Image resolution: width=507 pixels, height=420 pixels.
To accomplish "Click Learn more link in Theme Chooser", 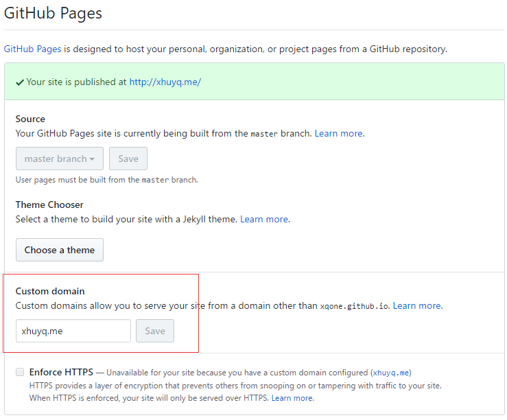I will (264, 219).
